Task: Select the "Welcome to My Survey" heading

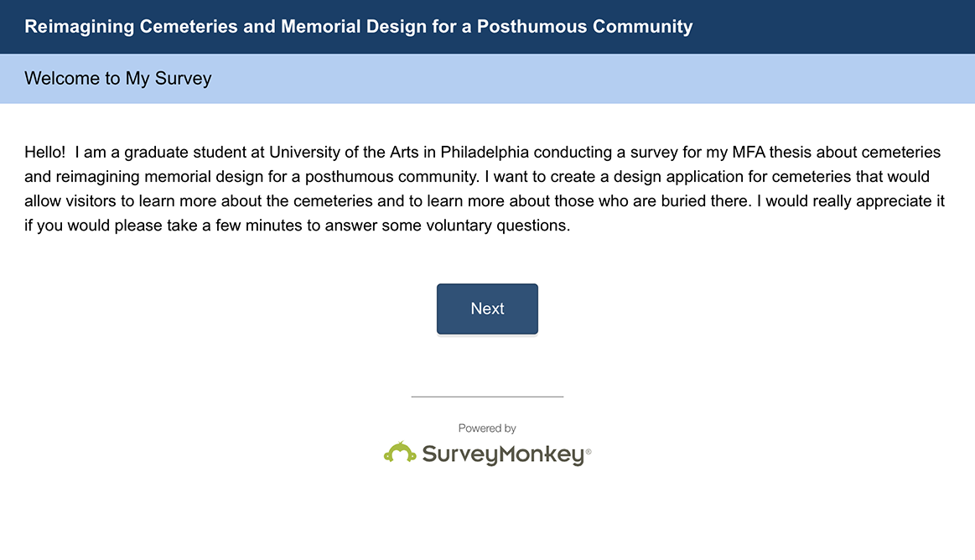Action: pos(118,79)
